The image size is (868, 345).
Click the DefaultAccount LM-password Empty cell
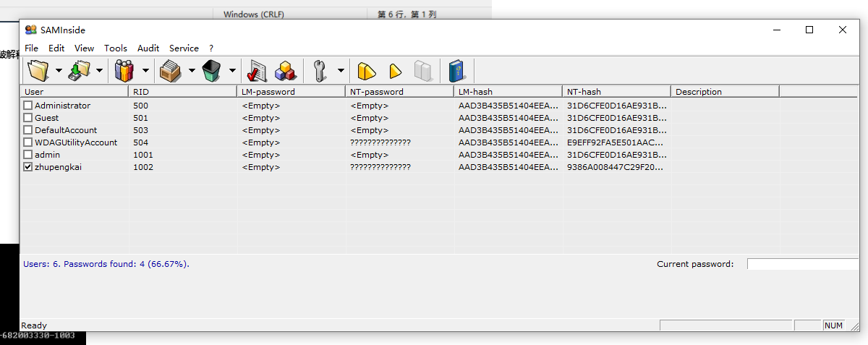(260, 130)
